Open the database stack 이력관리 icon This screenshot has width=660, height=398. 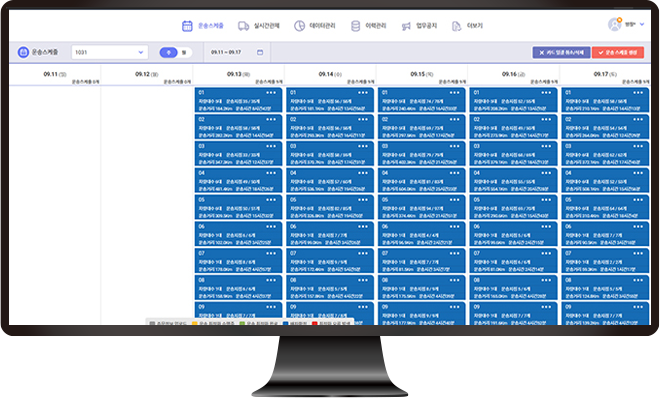click(355, 26)
